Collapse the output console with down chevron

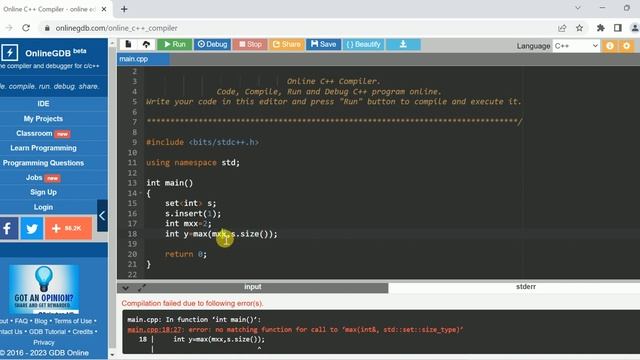[125, 288]
